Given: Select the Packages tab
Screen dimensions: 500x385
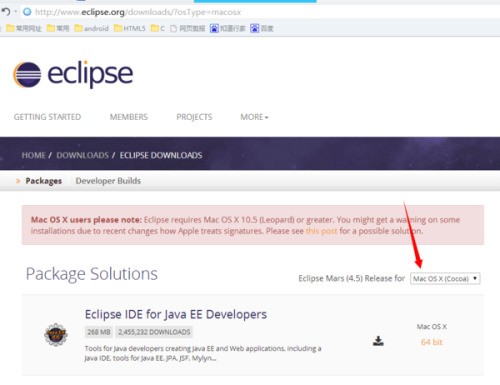Looking at the screenshot, I should pos(43,181).
